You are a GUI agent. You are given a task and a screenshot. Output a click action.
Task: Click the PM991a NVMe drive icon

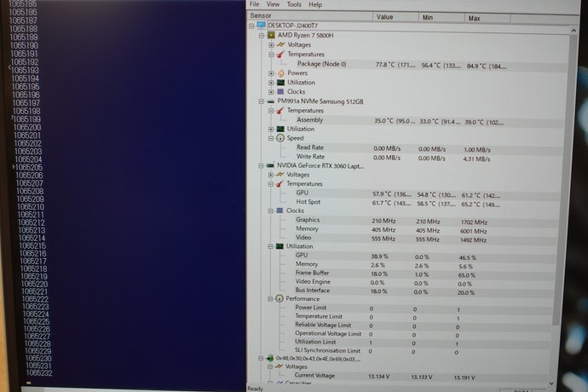click(x=271, y=101)
